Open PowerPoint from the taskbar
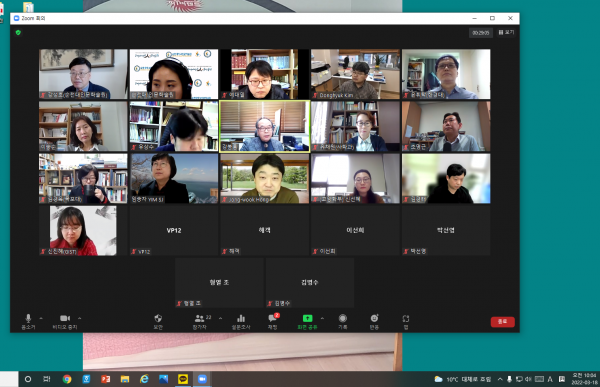This screenshot has height=387, width=600. point(106,379)
